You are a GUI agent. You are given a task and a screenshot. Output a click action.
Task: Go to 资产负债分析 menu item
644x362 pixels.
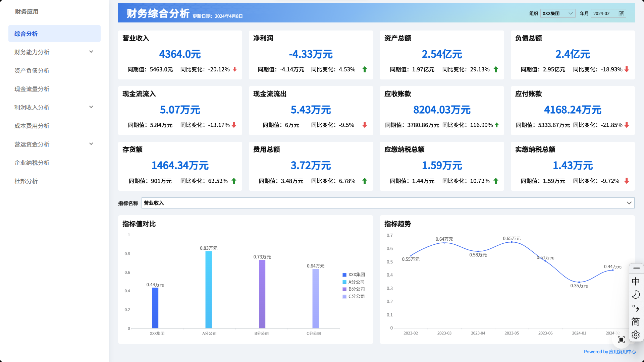tap(32, 70)
